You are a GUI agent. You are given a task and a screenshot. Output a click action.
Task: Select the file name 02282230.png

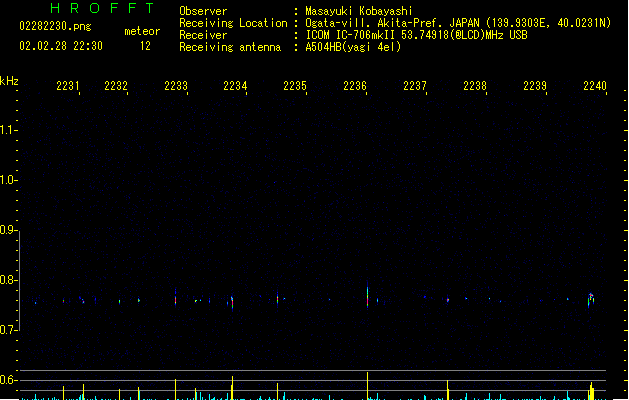point(55,26)
